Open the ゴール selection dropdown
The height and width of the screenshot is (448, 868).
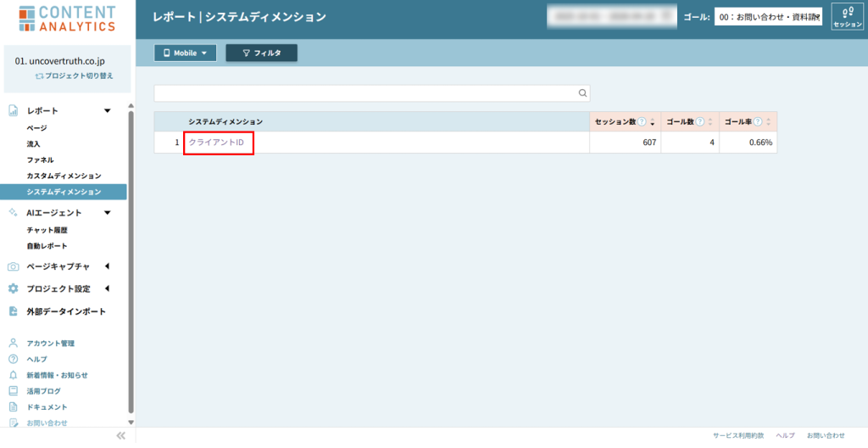[768, 17]
